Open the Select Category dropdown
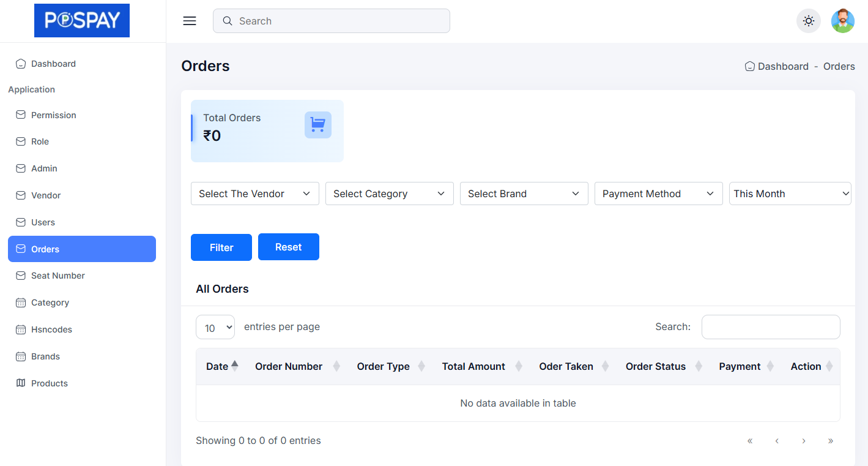The height and width of the screenshot is (466, 868). (389, 194)
